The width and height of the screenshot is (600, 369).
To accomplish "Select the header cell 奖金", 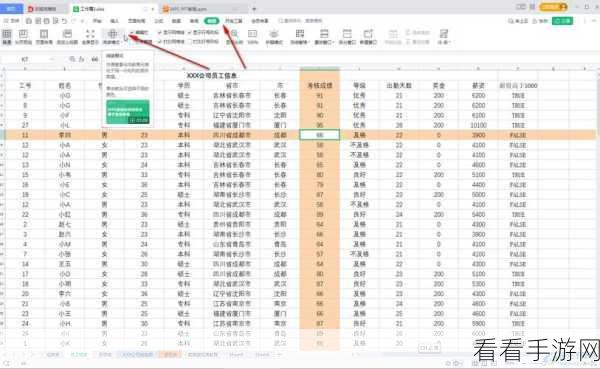I will pos(439,86).
